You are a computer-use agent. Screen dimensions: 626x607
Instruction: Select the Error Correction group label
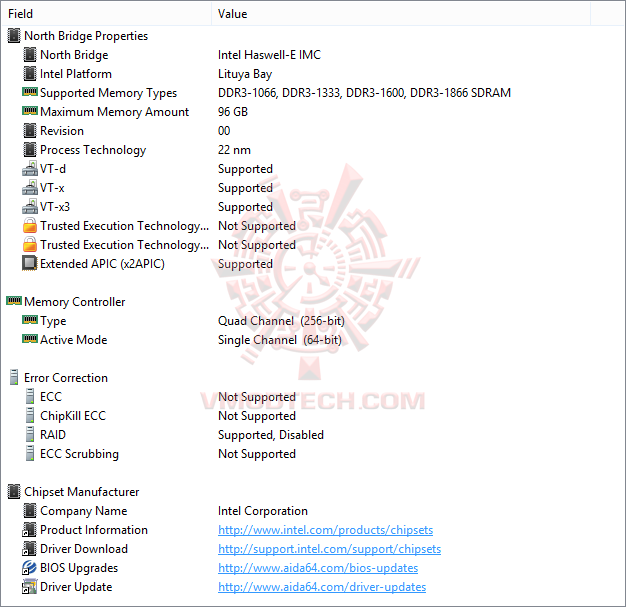[x=66, y=378]
